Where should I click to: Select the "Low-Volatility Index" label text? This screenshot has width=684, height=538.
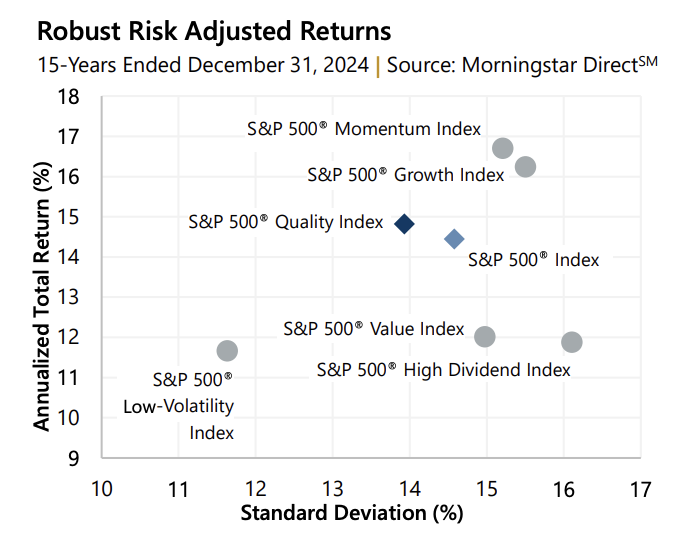[179, 406]
